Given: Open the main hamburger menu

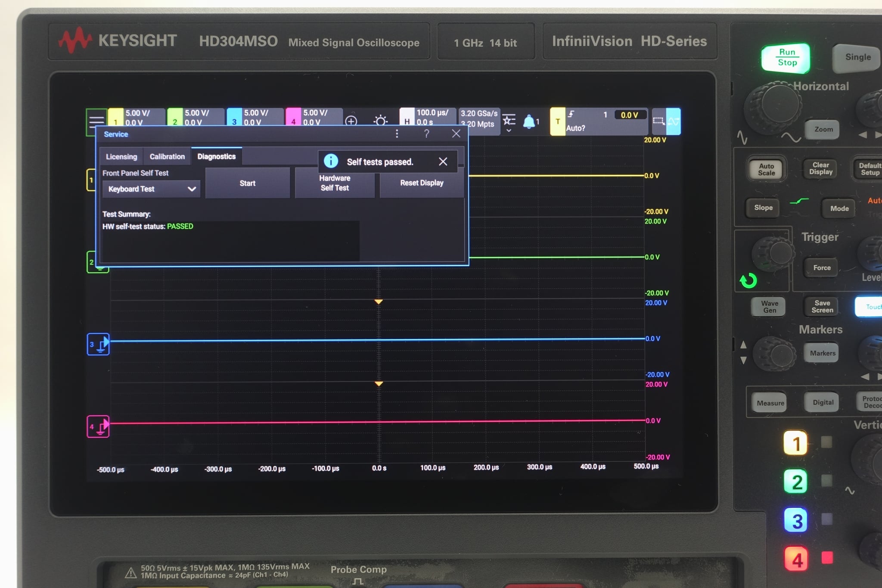Looking at the screenshot, I should (x=96, y=121).
